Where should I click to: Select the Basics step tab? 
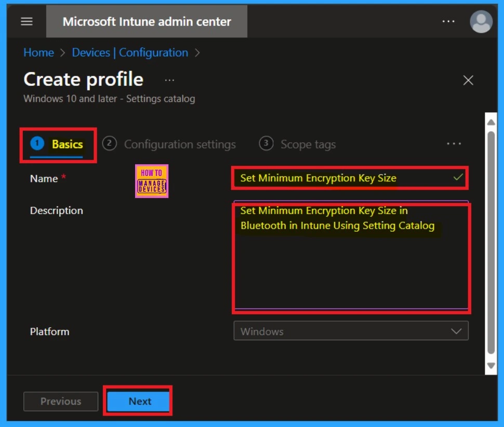tap(57, 144)
